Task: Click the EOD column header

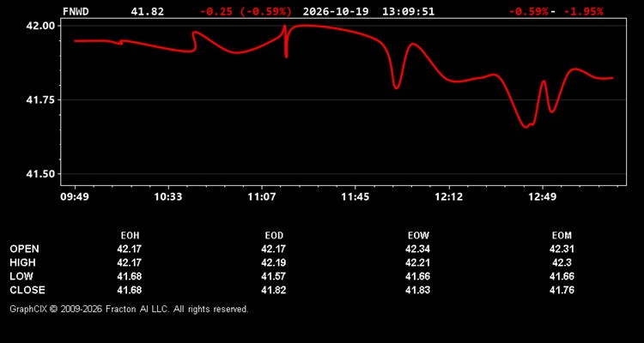Action: click(x=274, y=236)
